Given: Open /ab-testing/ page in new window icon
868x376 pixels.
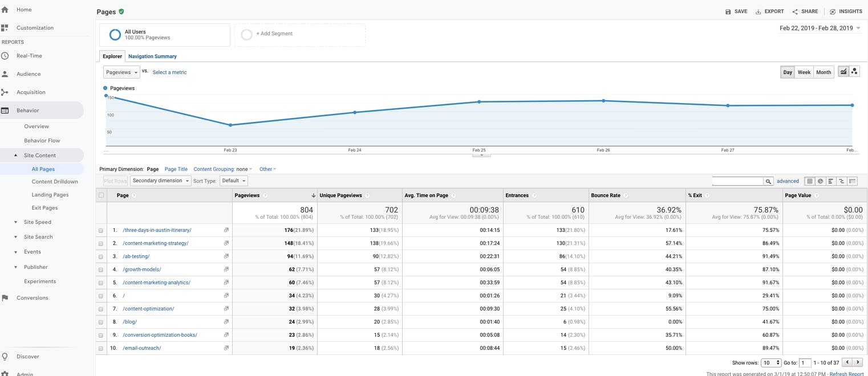Looking at the screenshot, I should (x=226, y=256).
